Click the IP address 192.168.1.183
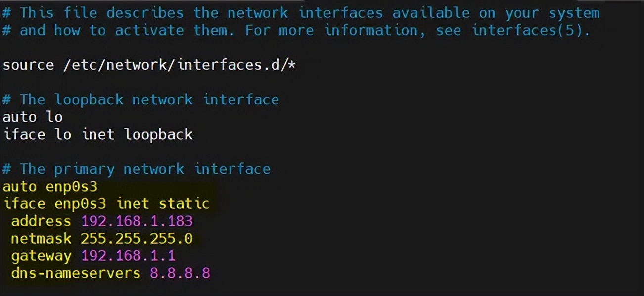Screen dimensions: 644x296 (137, 221)
